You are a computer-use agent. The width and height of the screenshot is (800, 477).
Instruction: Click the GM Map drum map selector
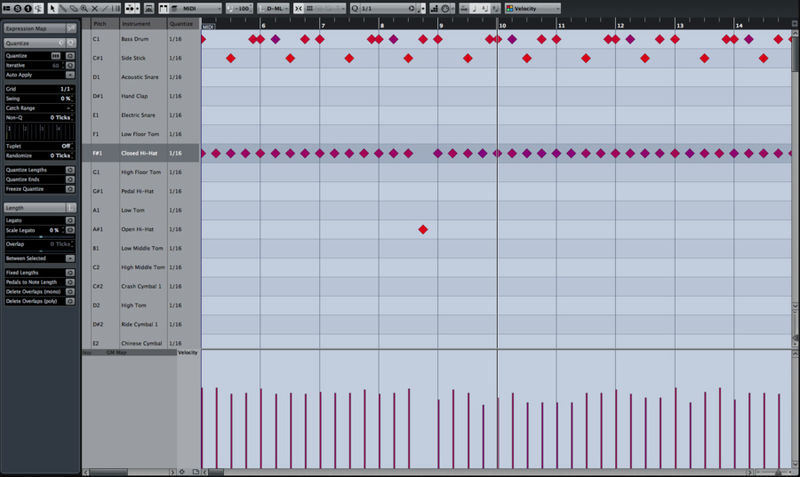click(116, 353)
